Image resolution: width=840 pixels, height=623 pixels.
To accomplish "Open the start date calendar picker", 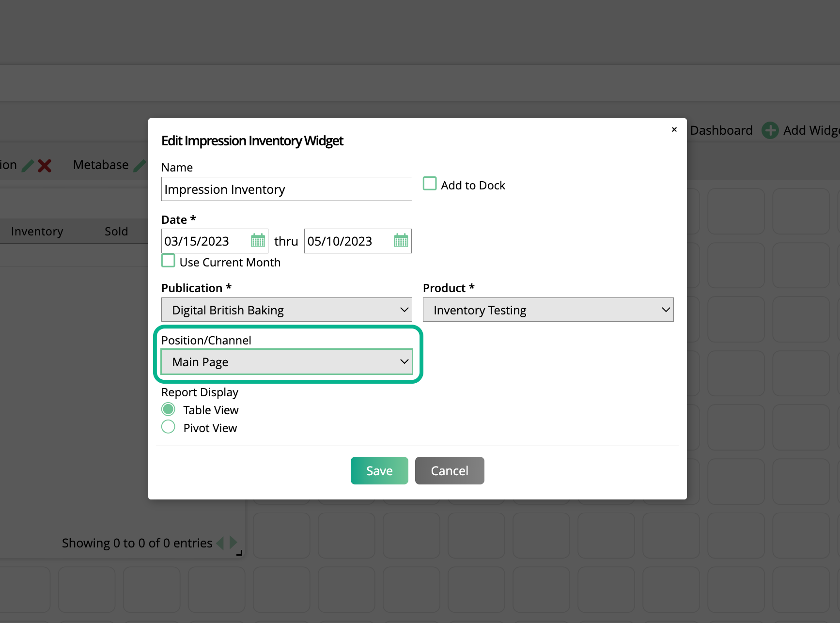I will [x=258, y=241].
